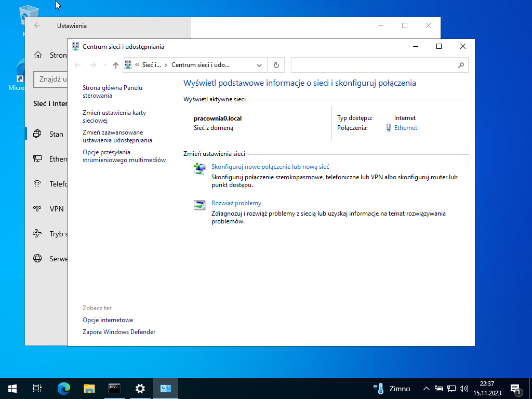Open Zapora Windows Defender

click(119, 332)
